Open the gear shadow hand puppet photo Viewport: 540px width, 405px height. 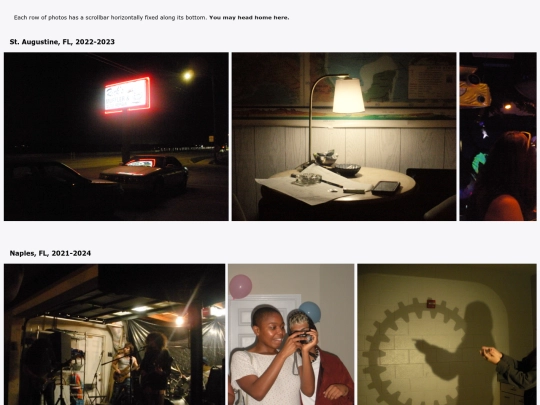[x=447, y=334]
